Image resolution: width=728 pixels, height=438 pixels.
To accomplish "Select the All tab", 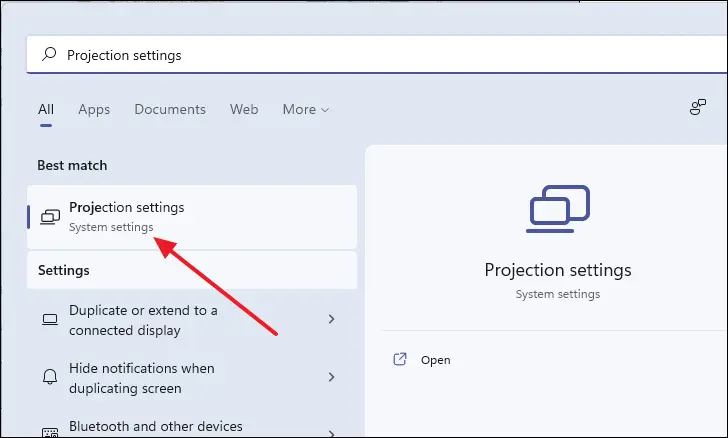I will [46, 109].
